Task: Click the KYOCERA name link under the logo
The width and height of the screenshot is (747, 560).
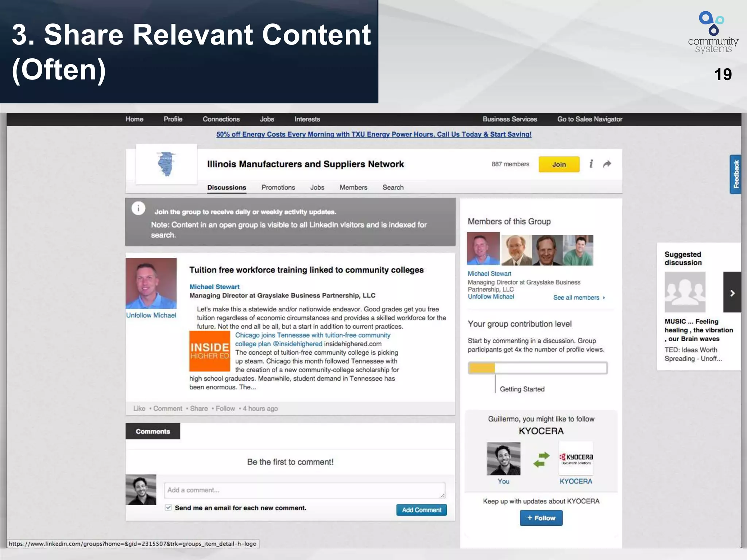Action: pos(576,481)
